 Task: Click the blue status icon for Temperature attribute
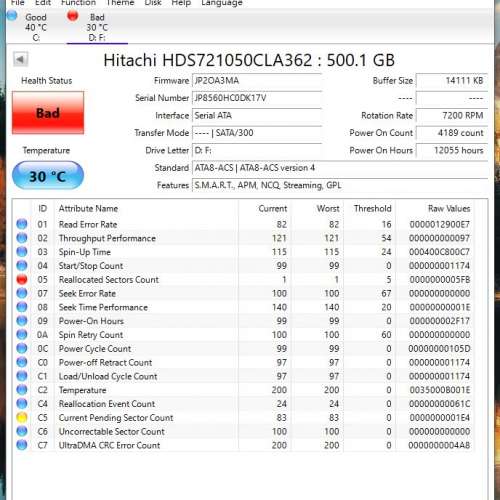22,390
